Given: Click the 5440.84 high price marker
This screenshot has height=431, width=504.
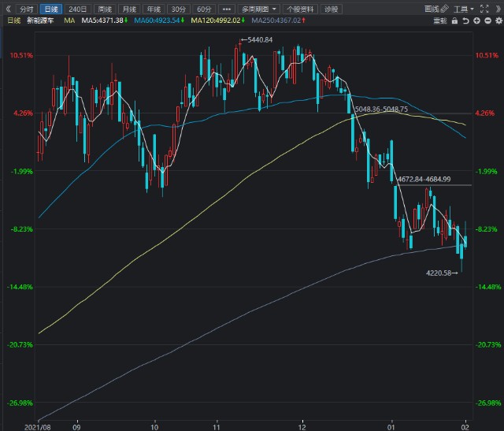Looking at the screenshot, I should [x=258, y=39].
